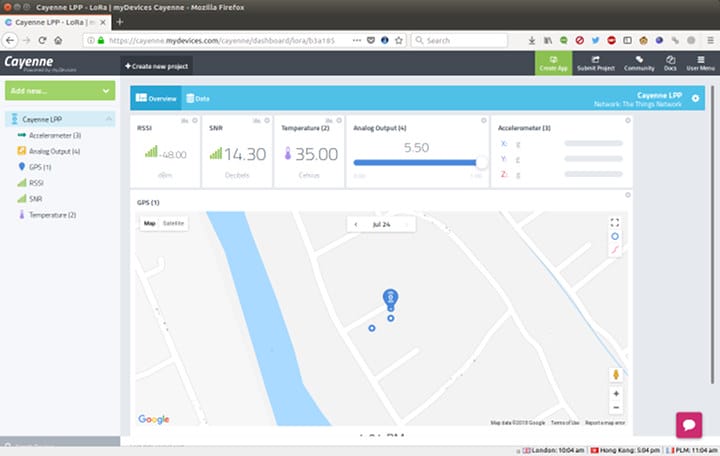Open Temperature widget chart icon

(x=329, y=120)
